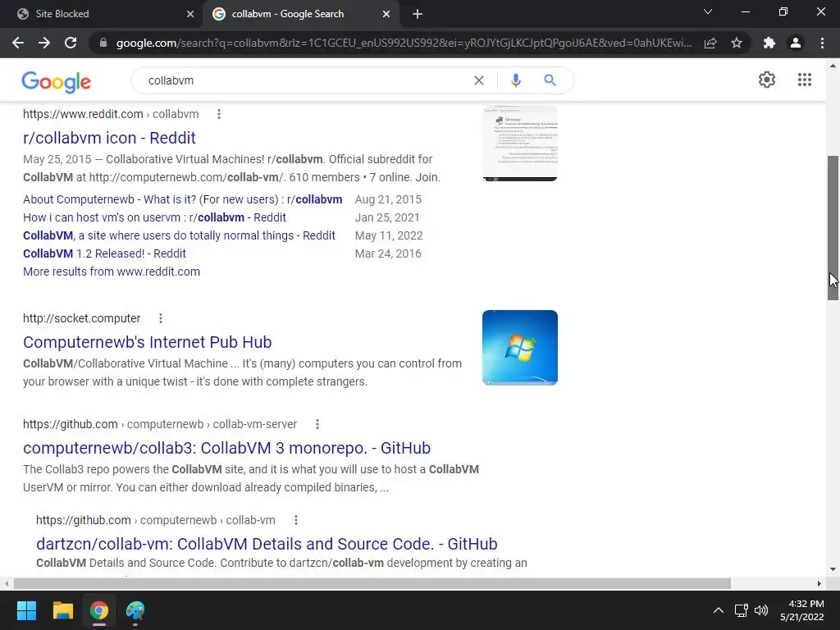Close the collabvm Google Search tab
The image size is (840, 630).
pos(386,14)
